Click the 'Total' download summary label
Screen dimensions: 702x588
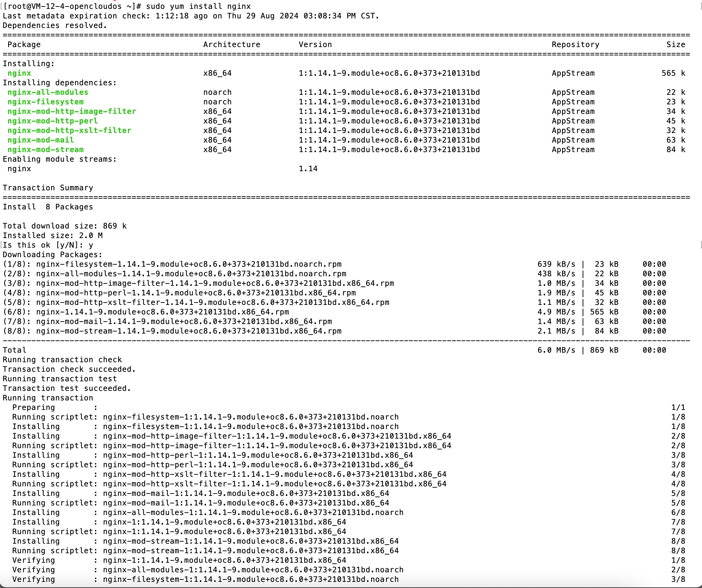pyautogui.click(x=15, y=350)
